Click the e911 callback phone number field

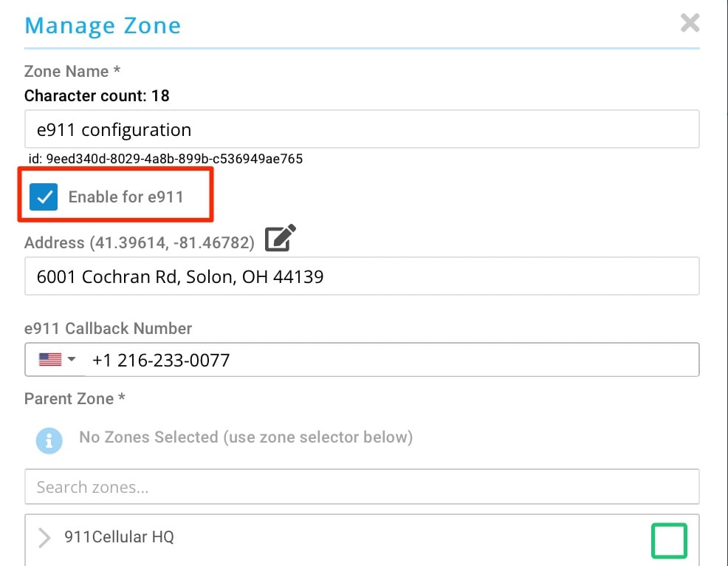click(391, 360)
